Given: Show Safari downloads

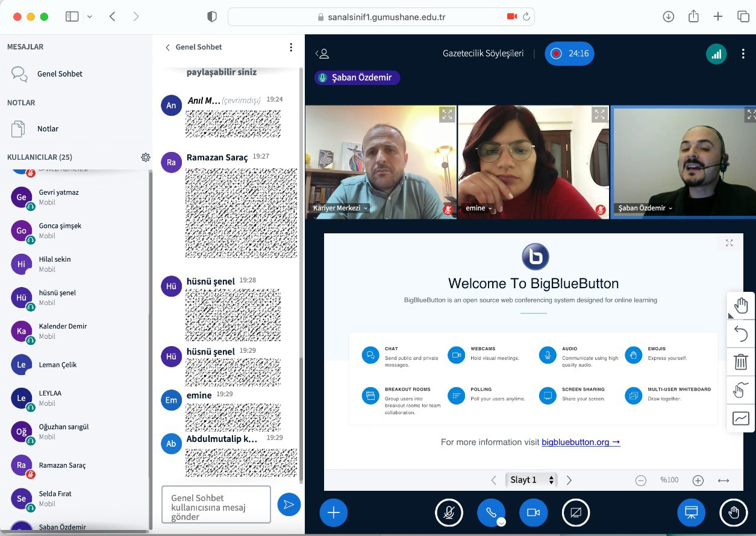Looking at the screenshot, I should click(x=669, y=17).
